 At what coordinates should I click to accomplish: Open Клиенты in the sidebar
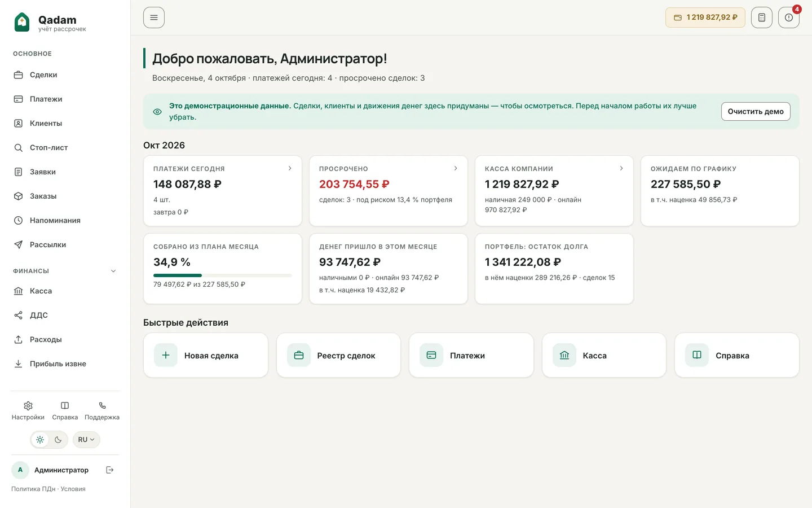click(65, 124)
